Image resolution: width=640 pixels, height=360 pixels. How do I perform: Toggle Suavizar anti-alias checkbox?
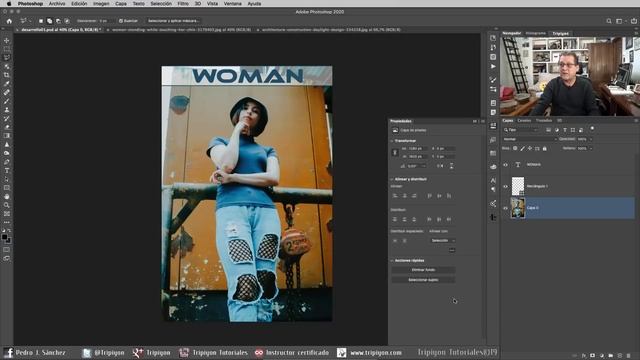(x=121, y=21)
